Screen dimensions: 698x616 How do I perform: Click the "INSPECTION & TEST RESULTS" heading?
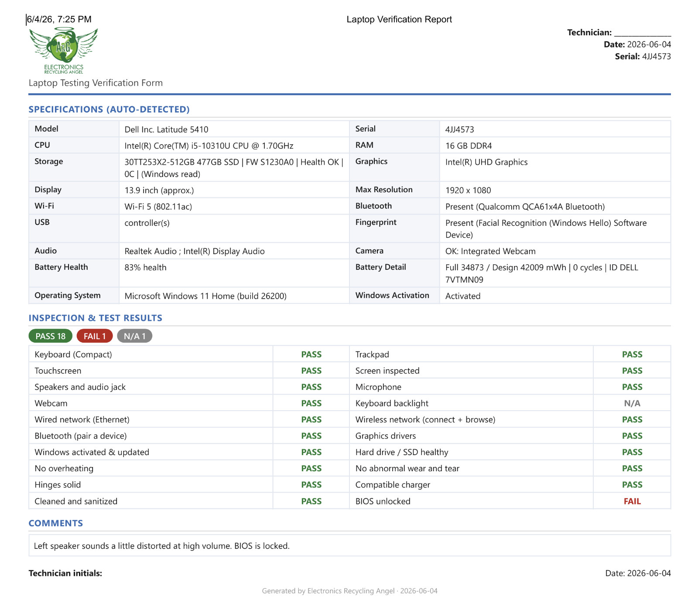coord(96,318)
